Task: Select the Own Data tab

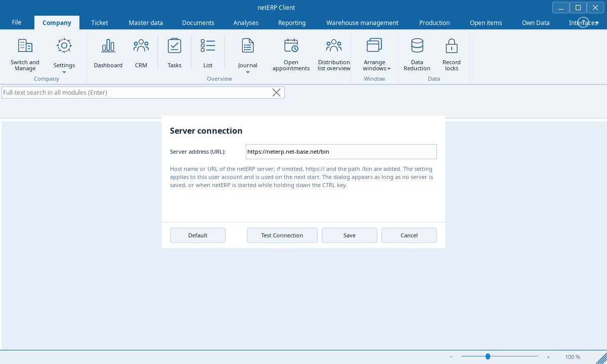Action: tap(536, 23)
